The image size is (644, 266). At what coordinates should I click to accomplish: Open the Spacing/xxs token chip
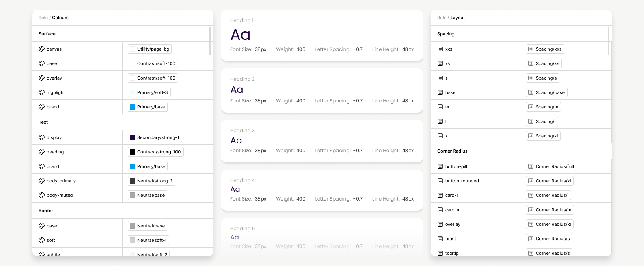[545, 49]
